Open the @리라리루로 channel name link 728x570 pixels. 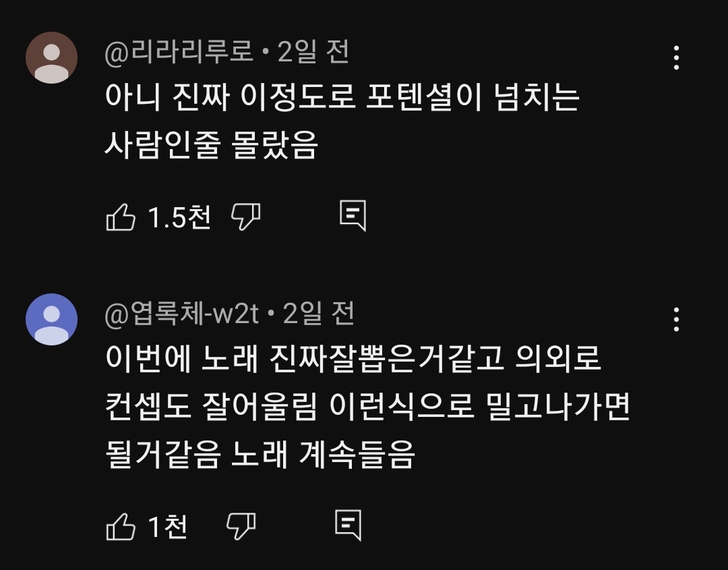click(179, 52)
